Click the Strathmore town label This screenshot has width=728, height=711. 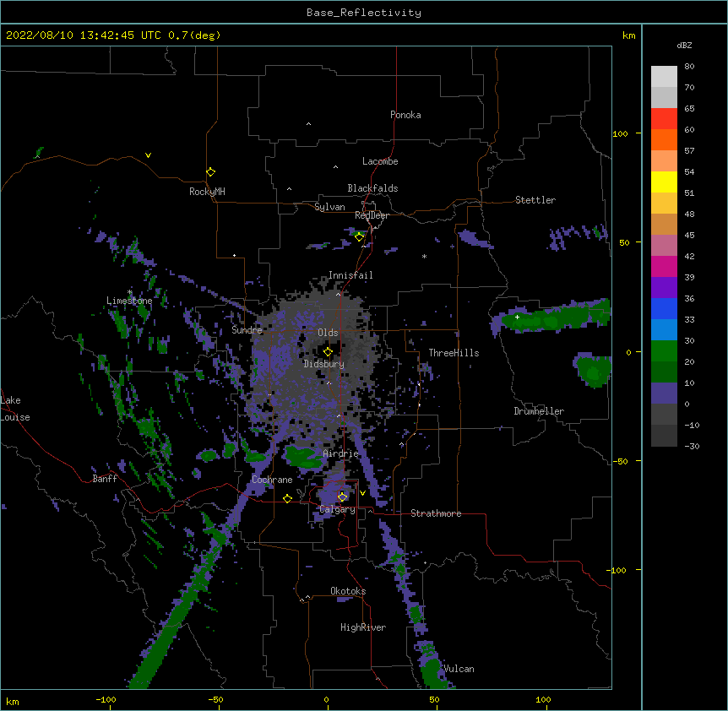(436, 513)
